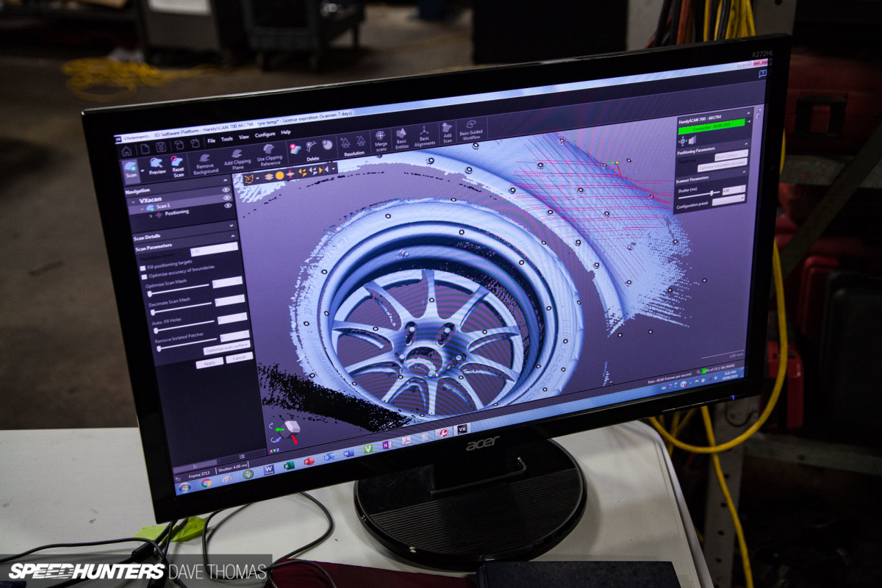Click the first Delete group icon
The image size is (882, 588).
click(x=295, y=149)
